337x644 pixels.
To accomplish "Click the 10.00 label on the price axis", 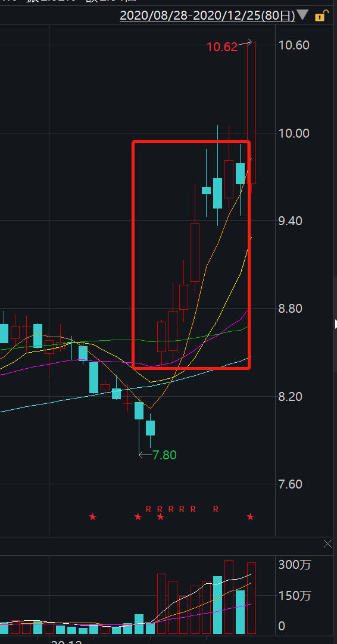I will [x=294, y=133].
